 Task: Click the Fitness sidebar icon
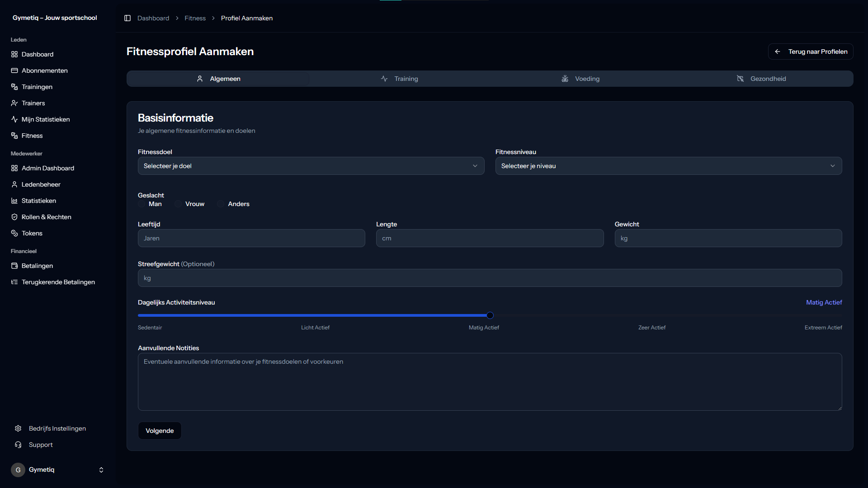[14, 136]
